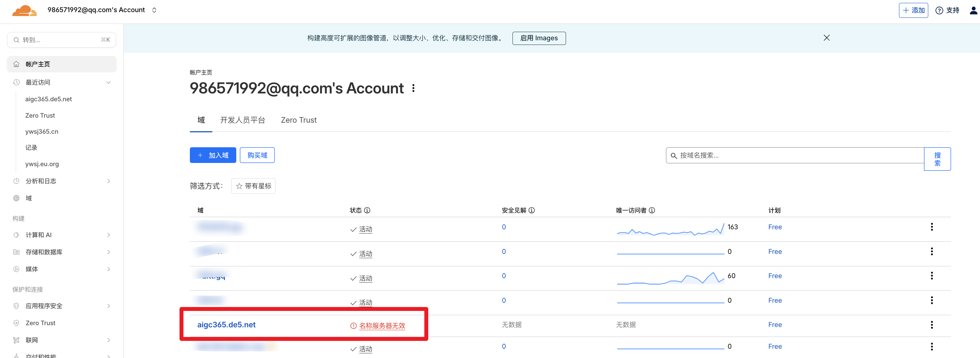The height and width of the screenshot is (358, 980).
Task: Open the user profile icon
Action: point(973,10)
